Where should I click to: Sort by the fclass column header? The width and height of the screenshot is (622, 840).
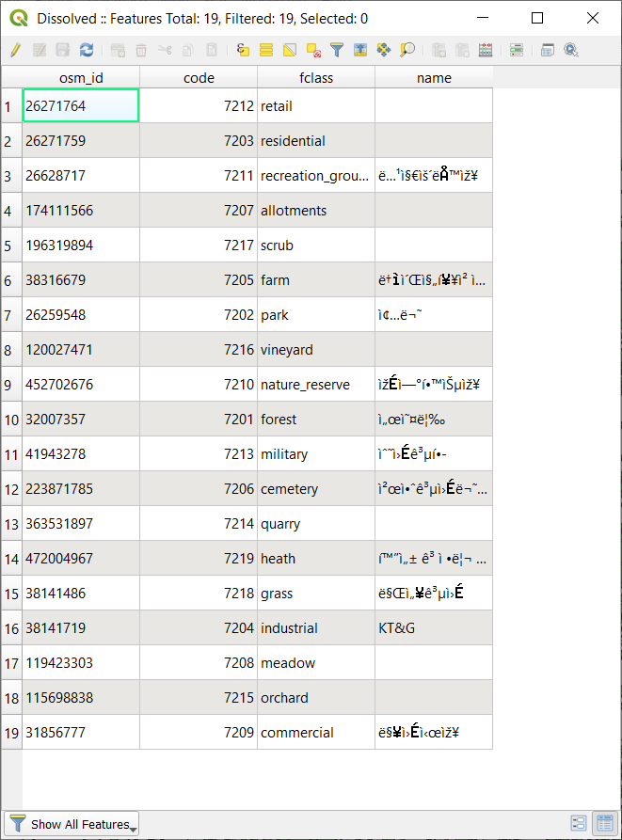(x=316, y=78)
